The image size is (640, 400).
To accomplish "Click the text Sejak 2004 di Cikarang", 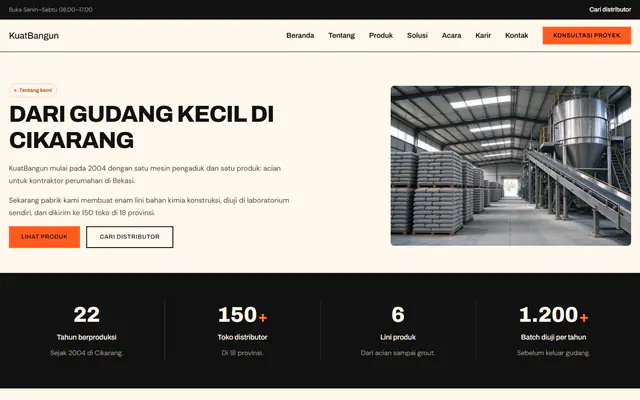I will coord(87,353).
